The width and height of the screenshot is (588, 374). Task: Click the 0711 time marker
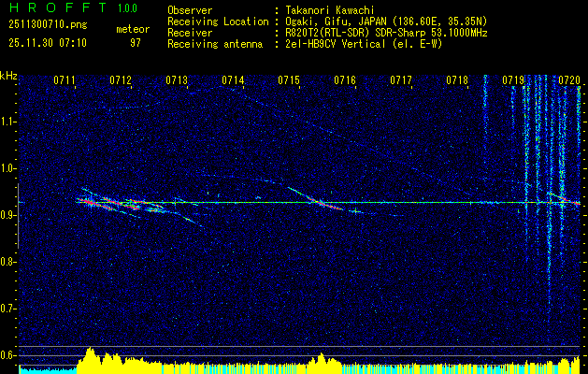pos(65,80)
